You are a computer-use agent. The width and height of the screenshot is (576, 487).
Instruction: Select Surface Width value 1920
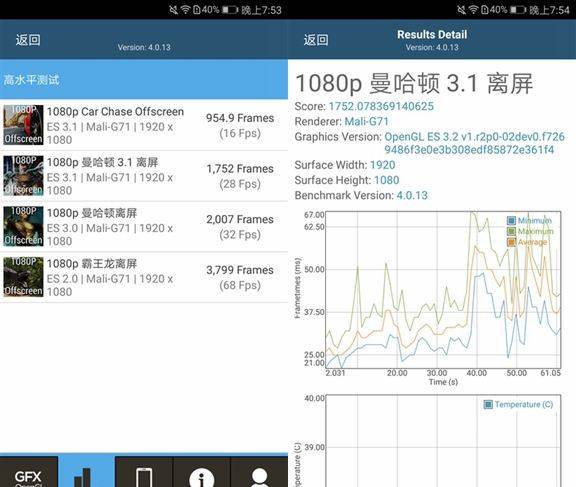click(x=382, y=165)
